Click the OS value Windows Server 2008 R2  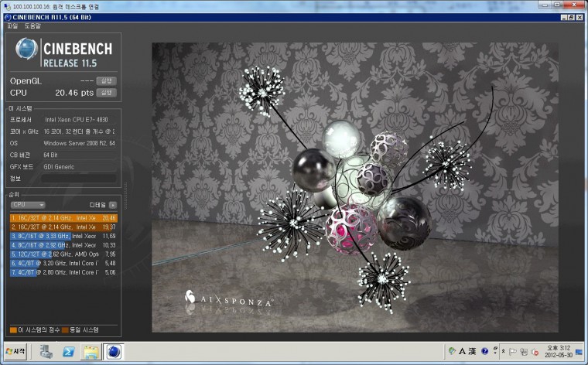tap(79, 143)
